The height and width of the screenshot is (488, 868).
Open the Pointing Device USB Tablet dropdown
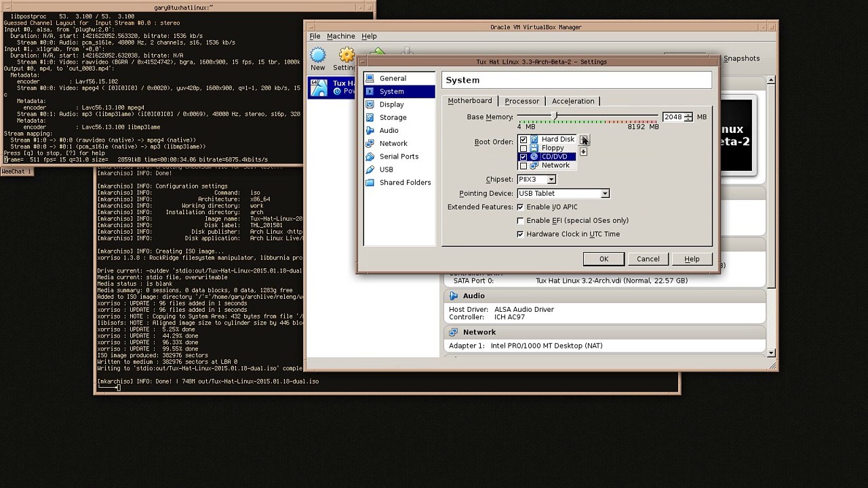(x=563, y=194)
